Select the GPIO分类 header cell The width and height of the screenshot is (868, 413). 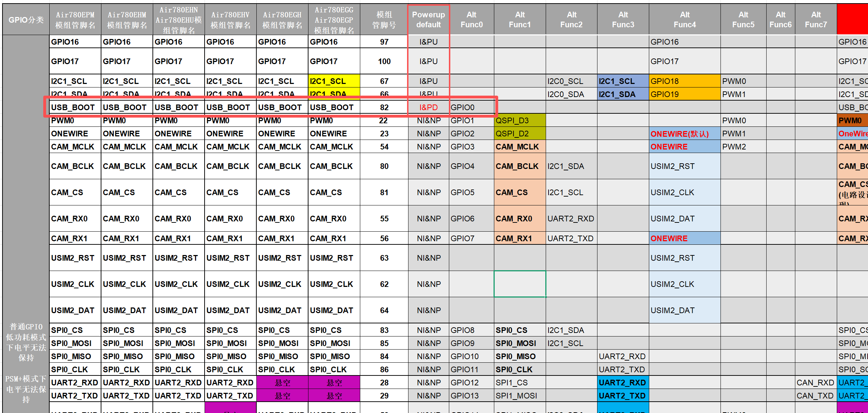point(26,20)
